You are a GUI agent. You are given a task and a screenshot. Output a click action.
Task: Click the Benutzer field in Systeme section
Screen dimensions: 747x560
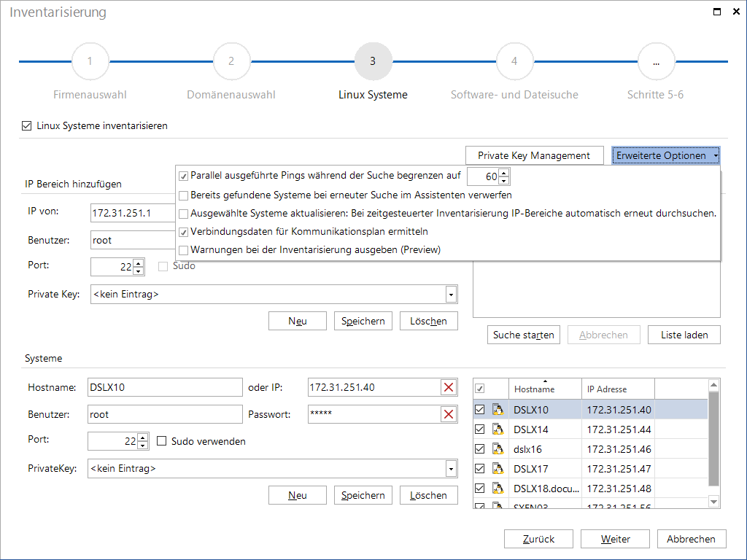[x=165, y=414]
